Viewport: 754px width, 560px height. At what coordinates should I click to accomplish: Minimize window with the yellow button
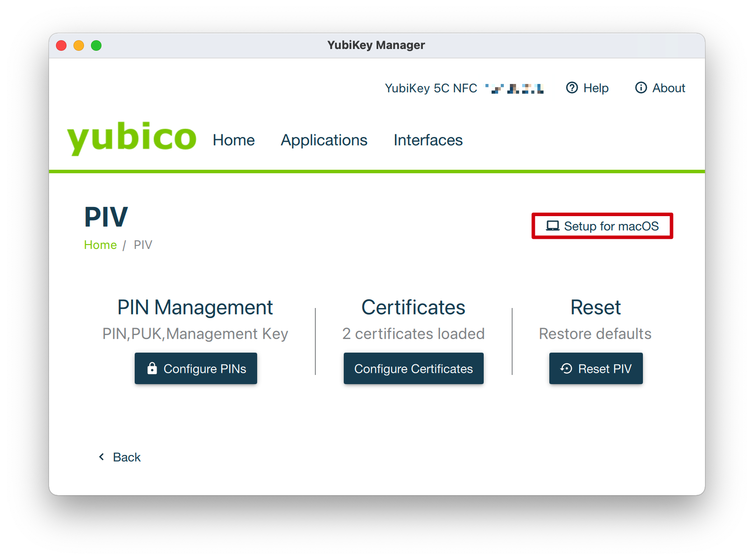click(79, 45)
